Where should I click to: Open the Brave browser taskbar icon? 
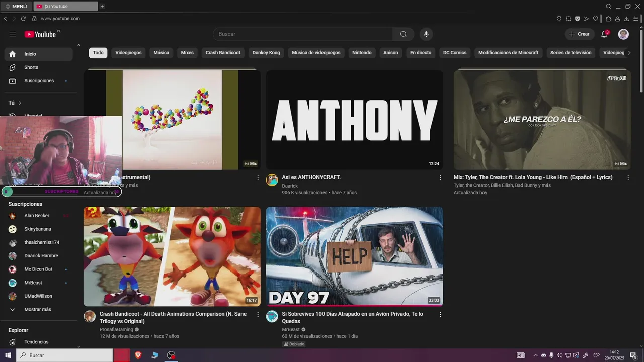[138, 355]
